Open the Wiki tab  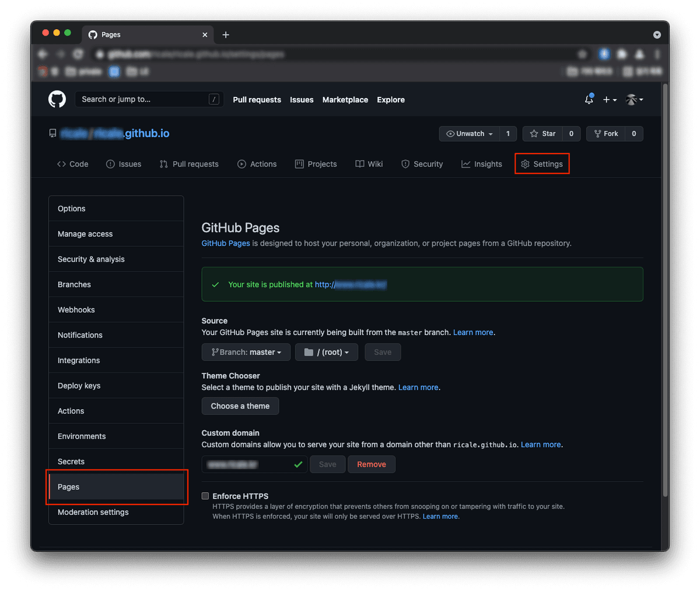pyautogui.click(x=369, y=164)
